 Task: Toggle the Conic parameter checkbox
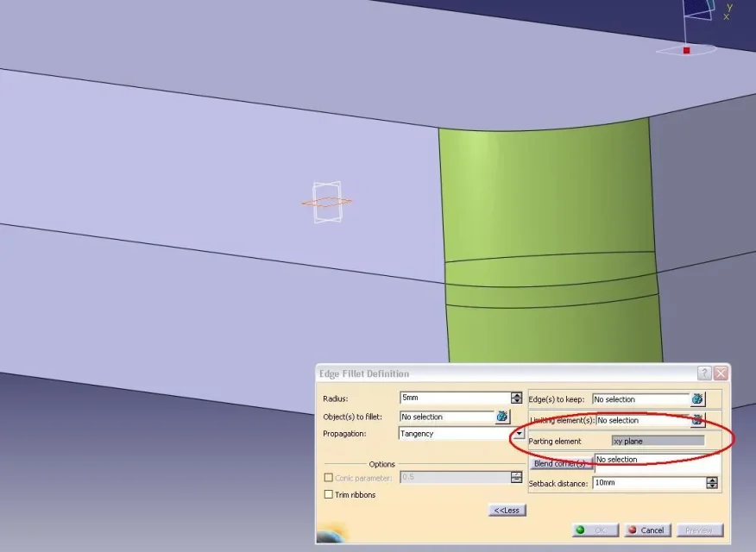328,478
